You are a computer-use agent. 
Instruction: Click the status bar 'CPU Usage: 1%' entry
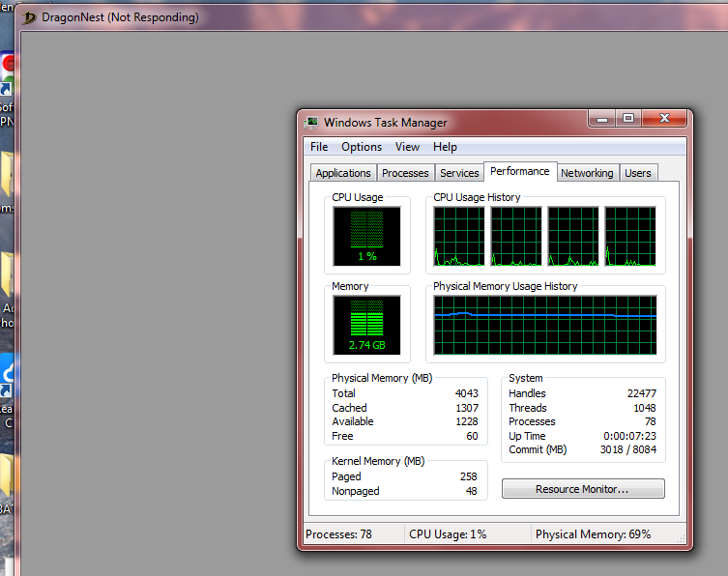pos(448,534)
